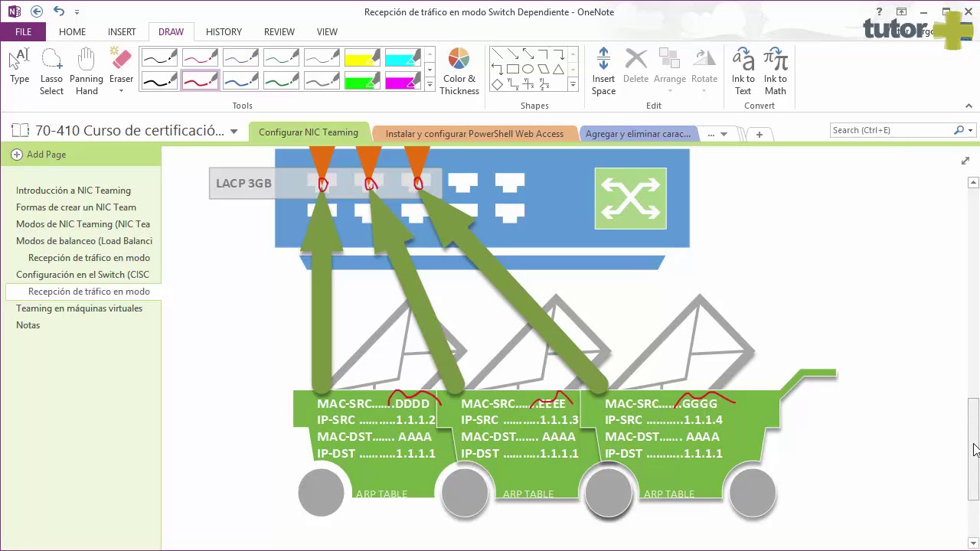Click the Back arrow in quick access
This screenshot has height=551, width=980.
[x=37, y=11]
